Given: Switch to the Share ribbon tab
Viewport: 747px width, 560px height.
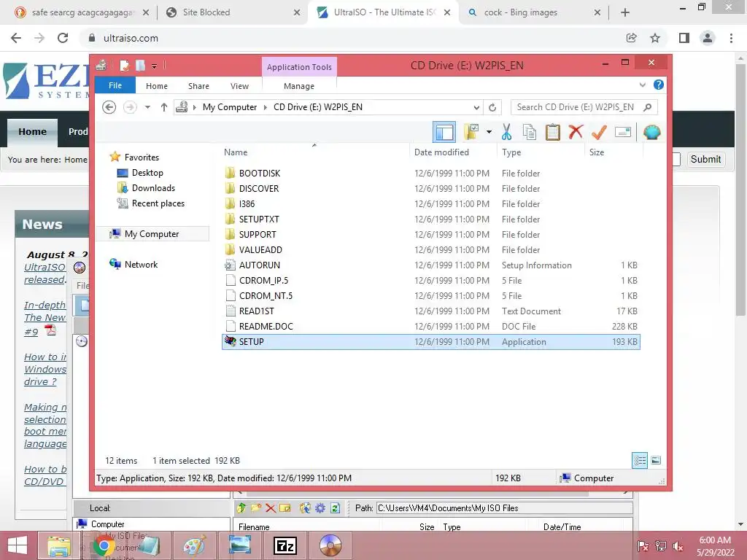Looking at the screenshot, I should [198, 86].
